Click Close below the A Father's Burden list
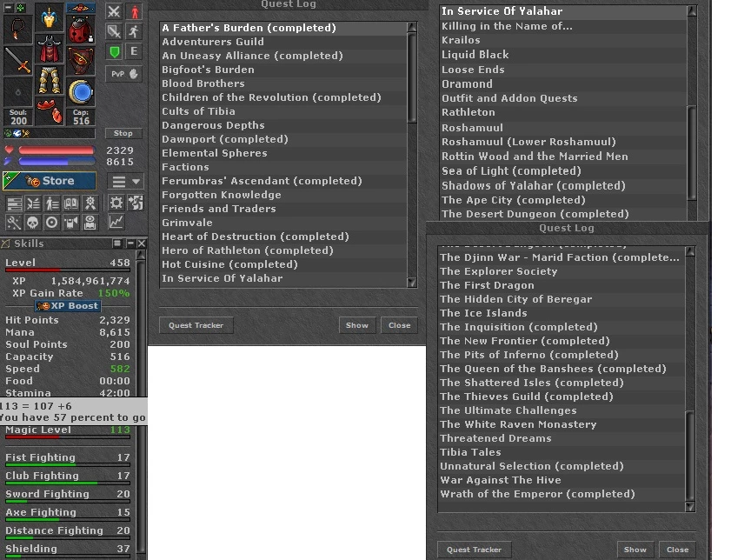This screenshot has width=751, height=560. pyautogui.click(x=400, y=325)
